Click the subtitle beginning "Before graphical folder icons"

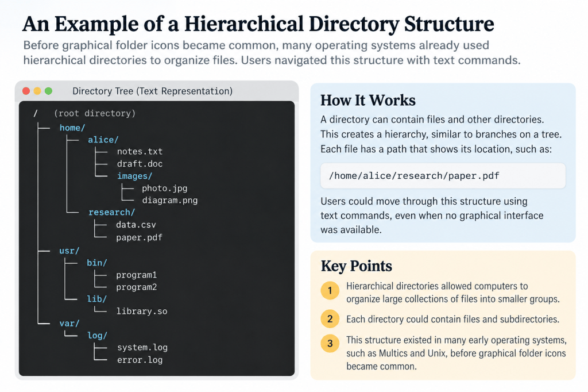coord(272,52)
